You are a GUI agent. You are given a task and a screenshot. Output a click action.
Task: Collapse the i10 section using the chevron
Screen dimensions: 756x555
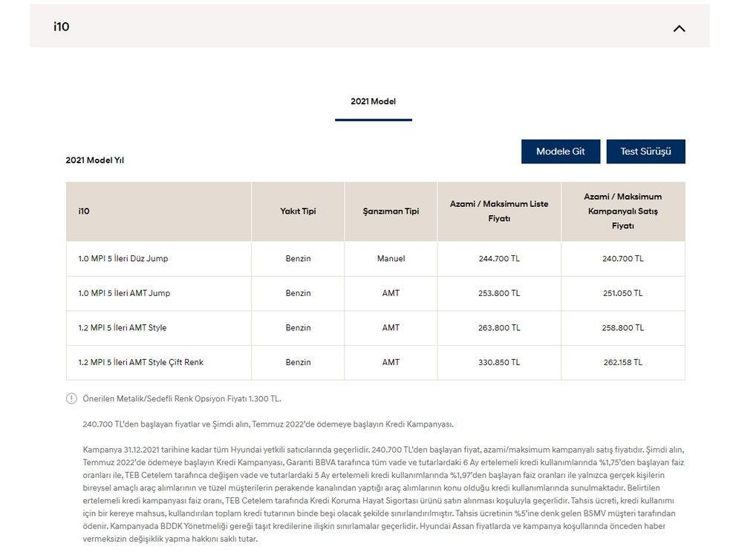[x=679, y=28]
